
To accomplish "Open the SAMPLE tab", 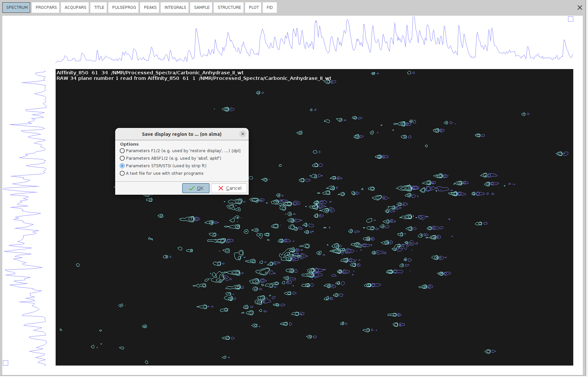I will click(x=202, y=8).
